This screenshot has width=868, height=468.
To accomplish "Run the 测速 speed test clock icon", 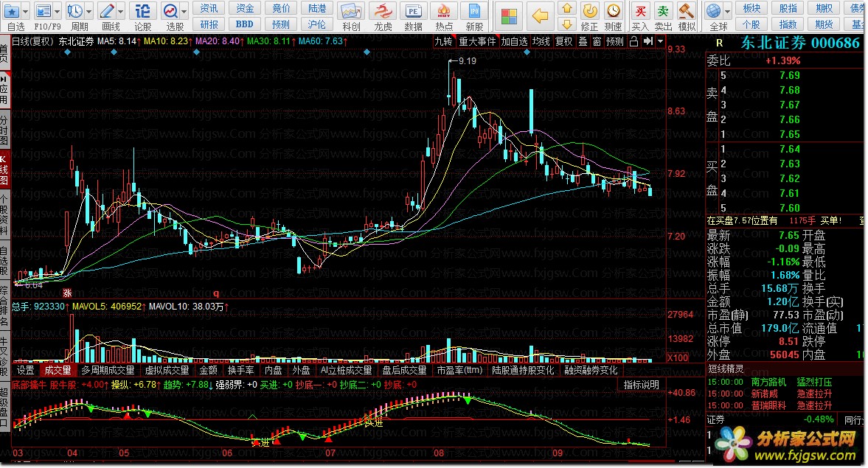I will click(x=613, y=10).
